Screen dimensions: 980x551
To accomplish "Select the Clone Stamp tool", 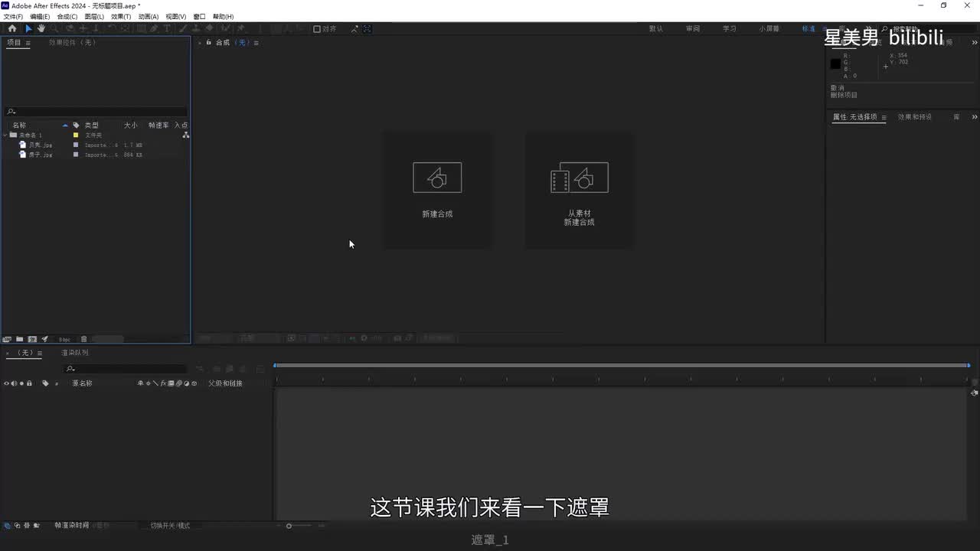I will [x=197, y=28].
